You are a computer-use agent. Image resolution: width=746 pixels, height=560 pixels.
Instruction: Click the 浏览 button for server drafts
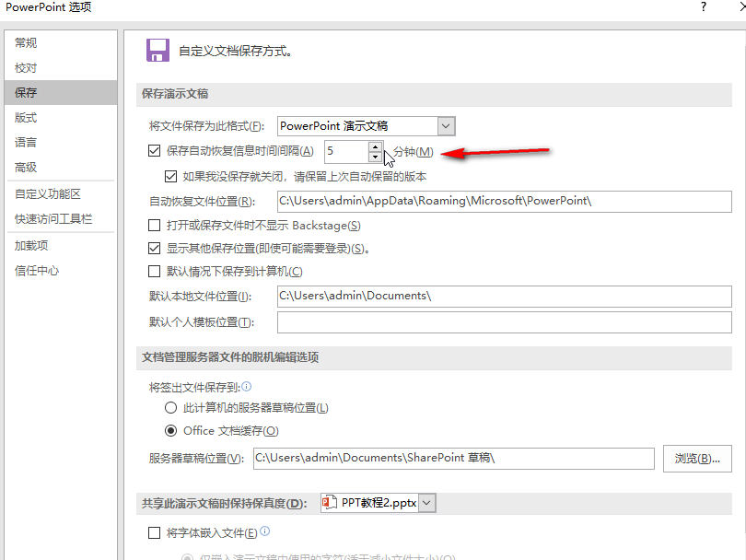[x=696, y=458]
